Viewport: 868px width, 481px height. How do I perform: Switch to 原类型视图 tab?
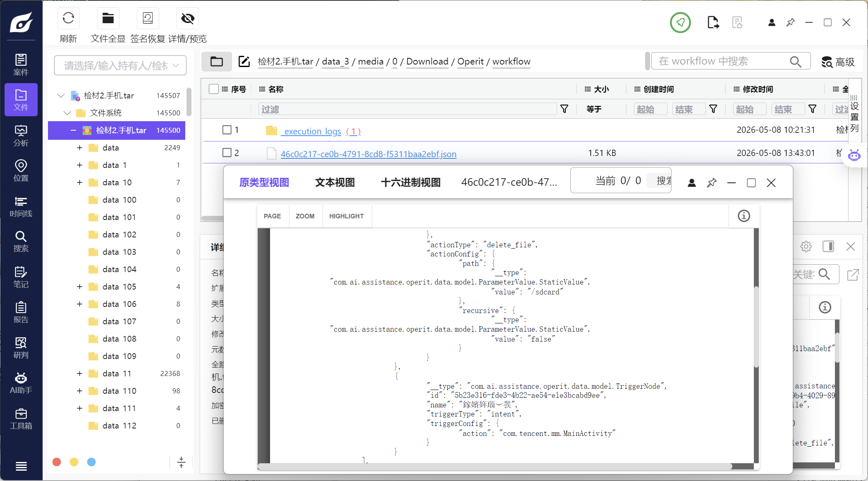[x=264, y=182]
